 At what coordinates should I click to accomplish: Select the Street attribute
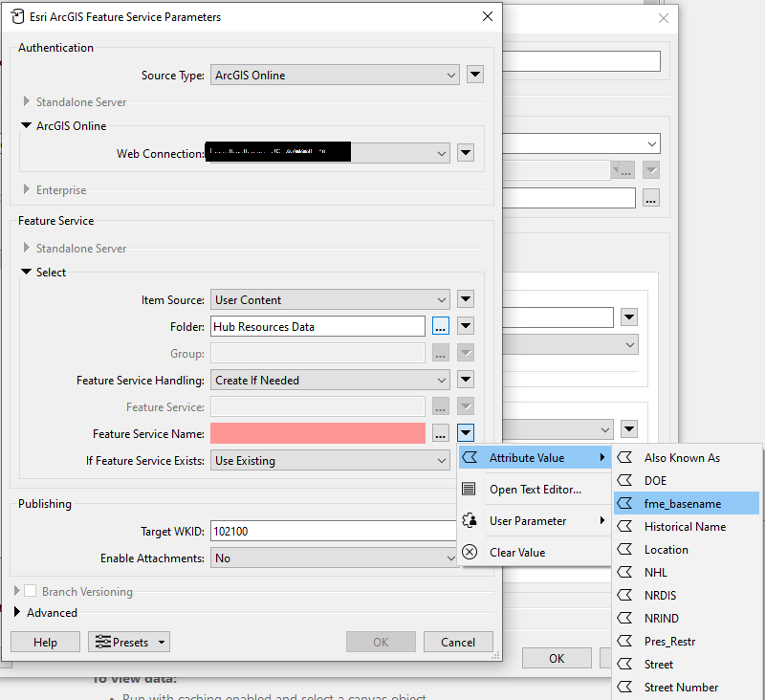coord(687,664)
